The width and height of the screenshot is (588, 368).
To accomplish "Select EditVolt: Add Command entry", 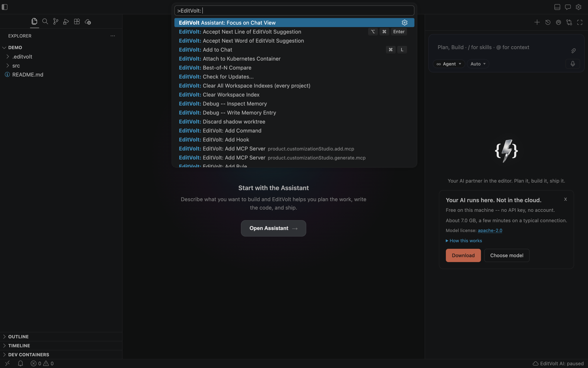I will [294, 131].
